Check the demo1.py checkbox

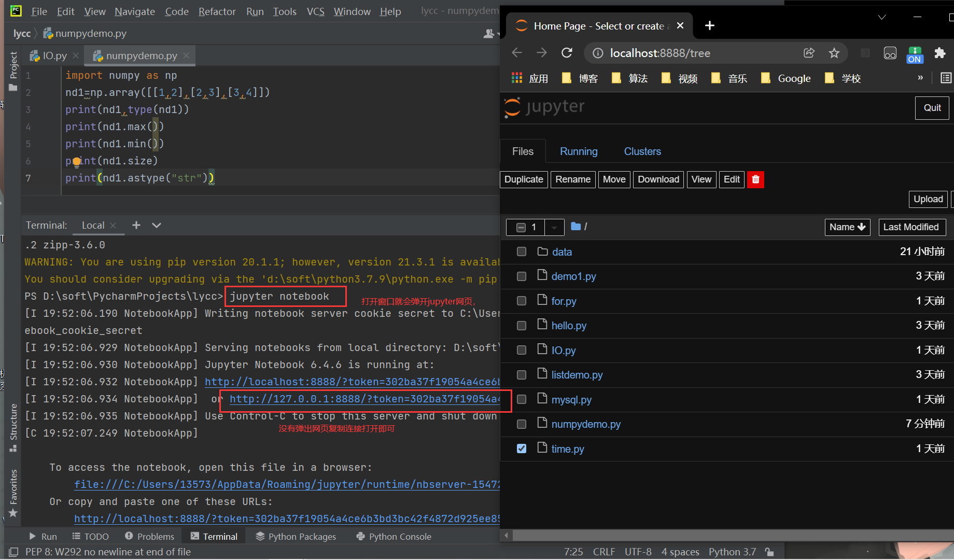point(522,276)
